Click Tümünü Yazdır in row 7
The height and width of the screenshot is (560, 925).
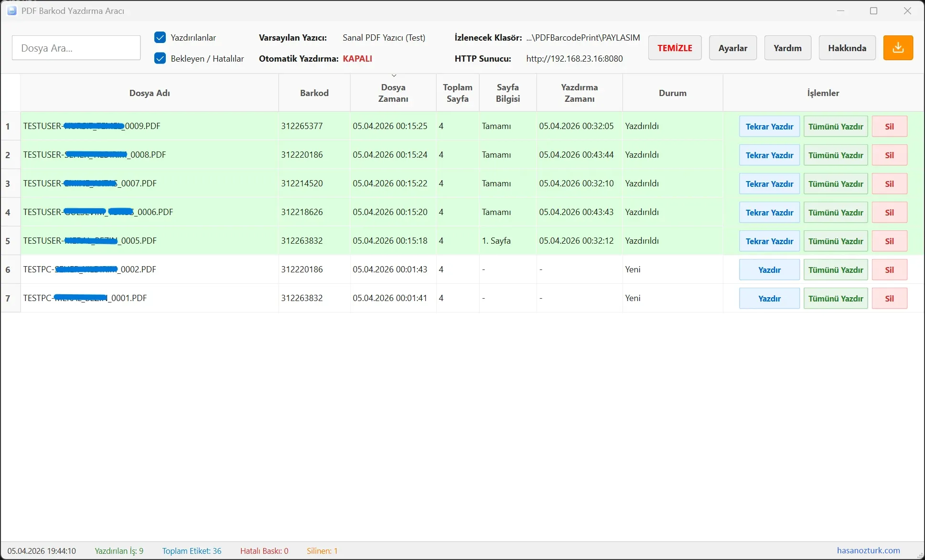[x=836, y=298]
